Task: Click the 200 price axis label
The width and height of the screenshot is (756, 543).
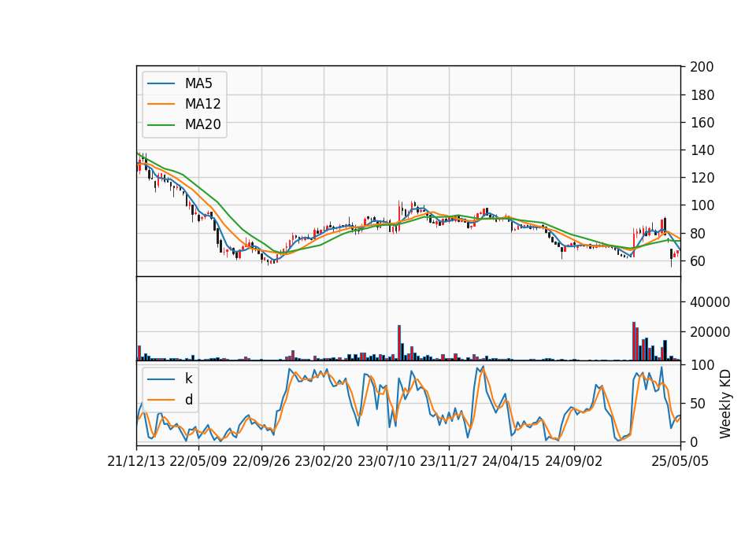Action: [x=702, y=67]
